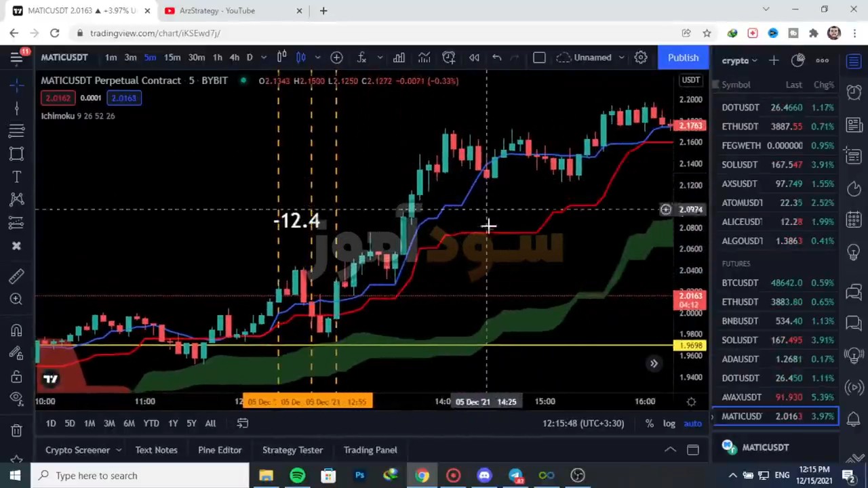Open watchlist more options (three dots)
The height and width of the screenshot is (488, 868).
(822, 60)
